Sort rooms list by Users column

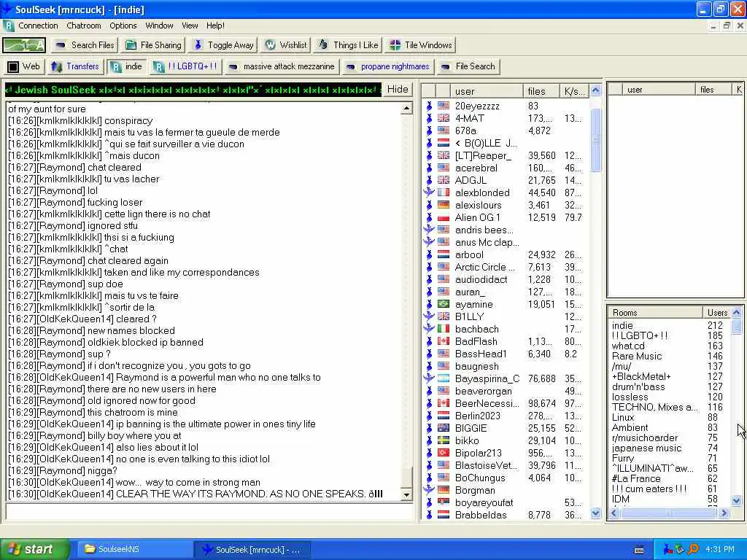click(716, 313)
